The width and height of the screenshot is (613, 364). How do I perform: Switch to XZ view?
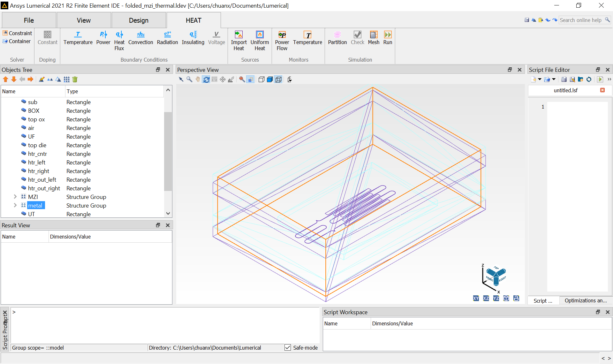pos(486,298)
